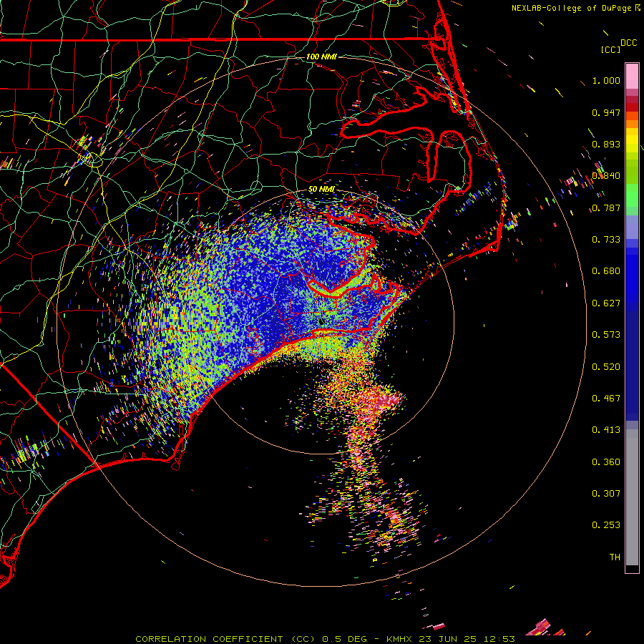
Task: Click the 0.253 scale value
Action: [x=606, y=525]
